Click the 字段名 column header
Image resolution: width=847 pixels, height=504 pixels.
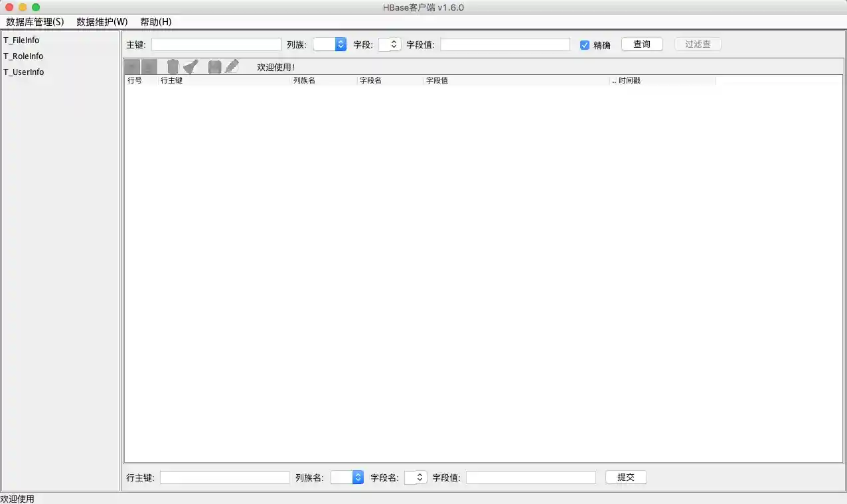[x=390, y=80]
